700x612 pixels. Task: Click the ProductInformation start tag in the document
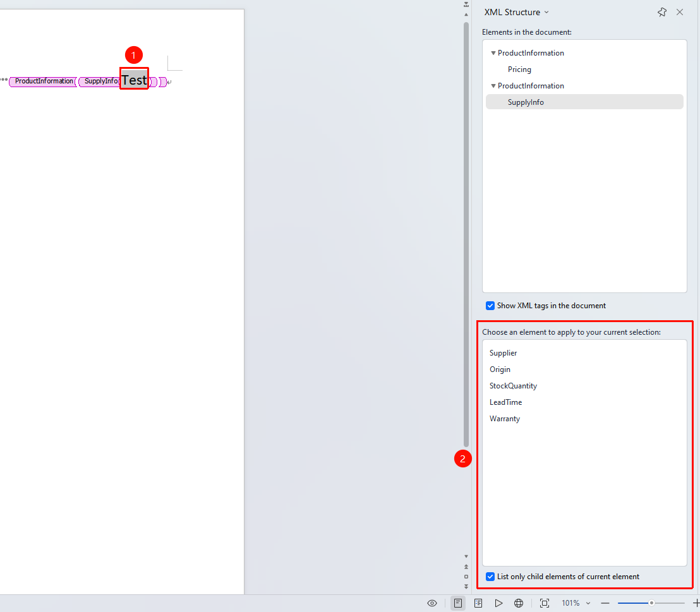click(43, 81)
